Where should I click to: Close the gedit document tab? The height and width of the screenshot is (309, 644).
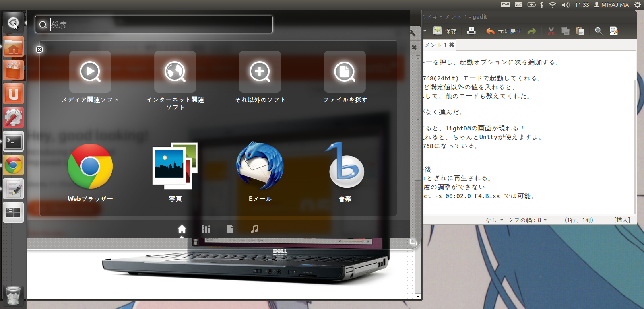point(452,45)
